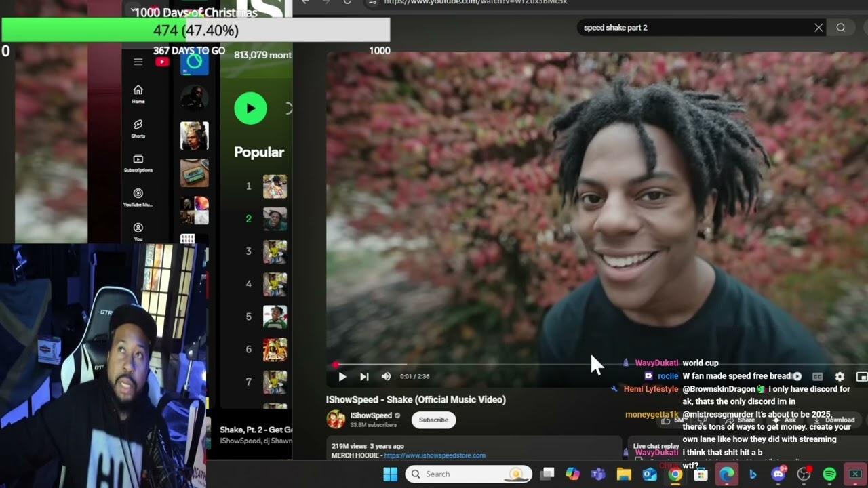The width and height of the screenshot is (868, 488).
Task: Share the video via Share button
Action: point(741,420)
